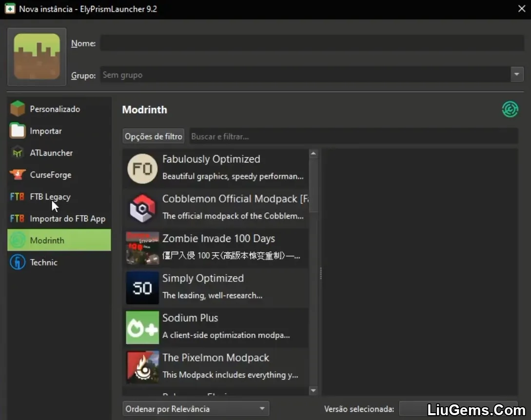Click the Chinese description under Zombie Invade
Viewport: 531px width, 420px height.
[x=231, y=256]
